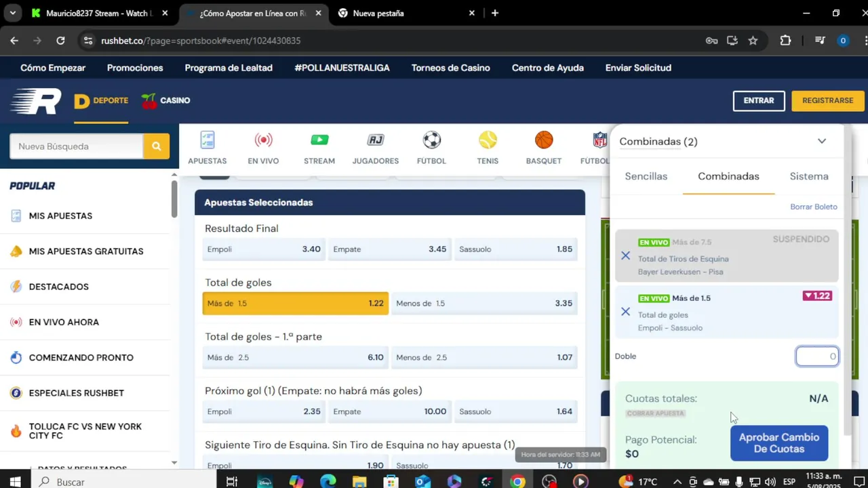This screenshot has height=488, width=868.
Task: Open CASINO section with cherry icon
Action: click(x=165, y=101)
